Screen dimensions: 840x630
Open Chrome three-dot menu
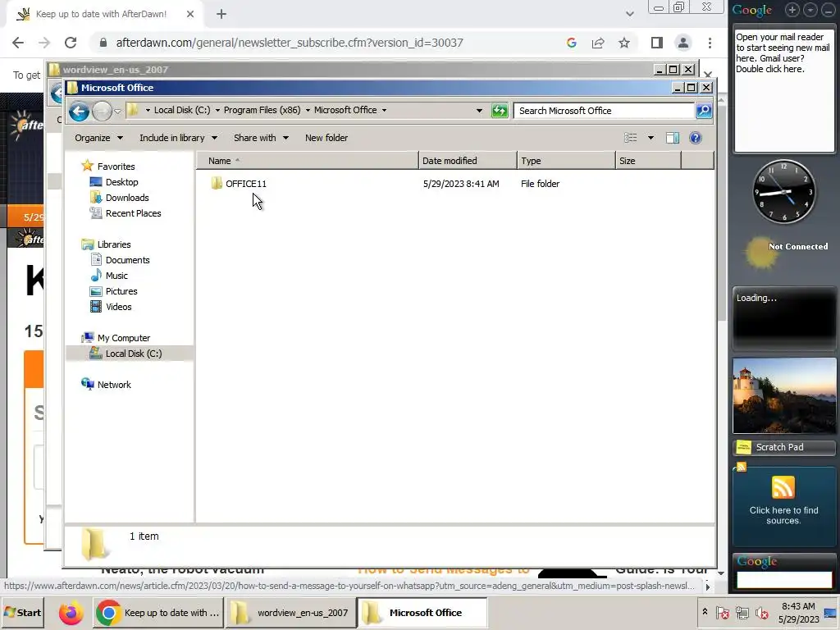tap(710, 43)
